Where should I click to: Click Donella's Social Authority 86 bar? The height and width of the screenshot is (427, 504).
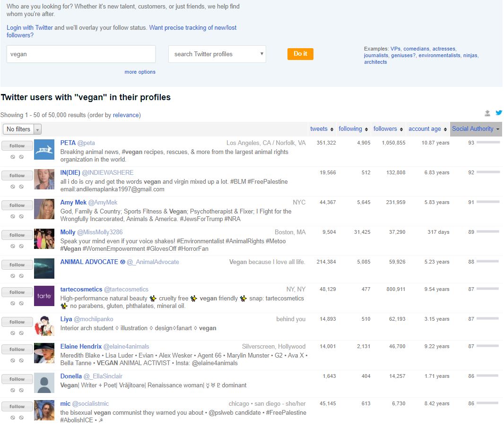(488, 376)
